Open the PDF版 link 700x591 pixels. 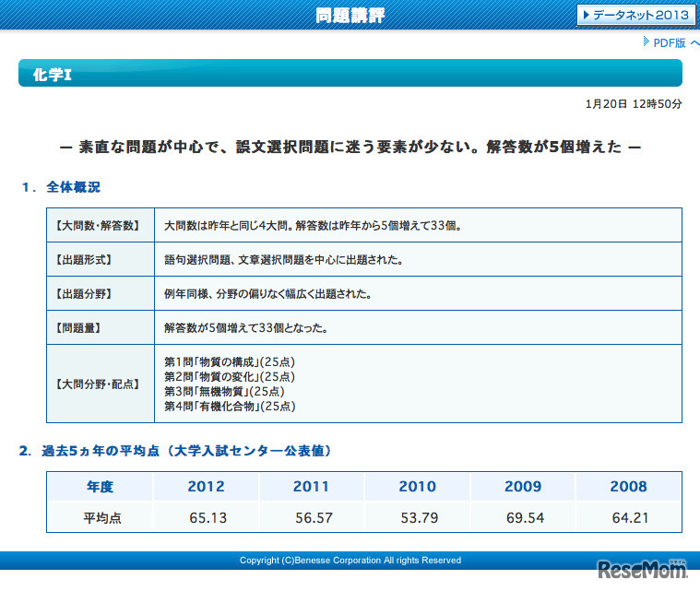pos(670,42)
